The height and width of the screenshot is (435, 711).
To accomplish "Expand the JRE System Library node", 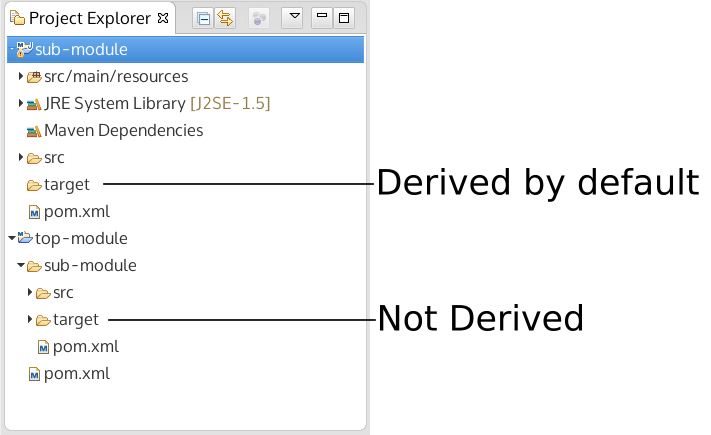I will [x=21, y=103].
